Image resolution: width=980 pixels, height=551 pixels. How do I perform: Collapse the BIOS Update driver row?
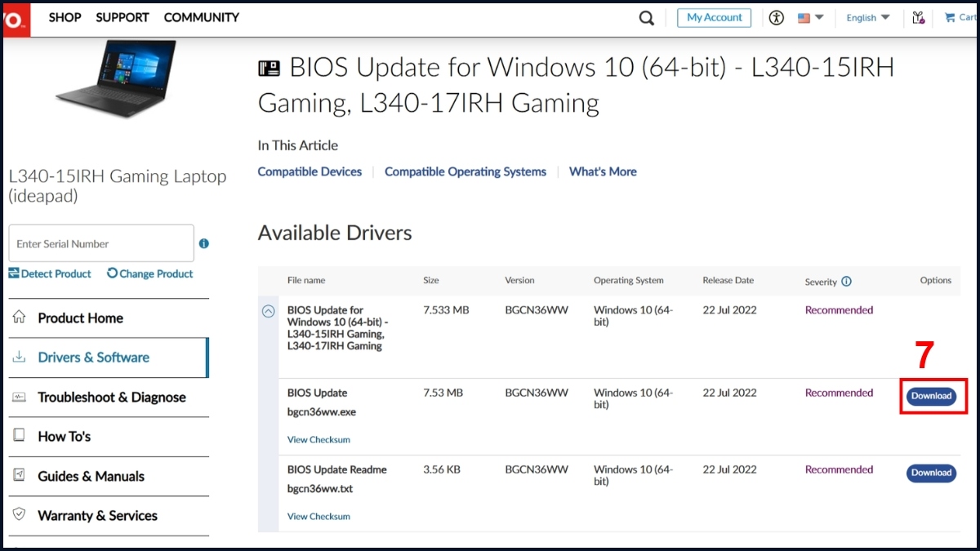click(268, 311)
